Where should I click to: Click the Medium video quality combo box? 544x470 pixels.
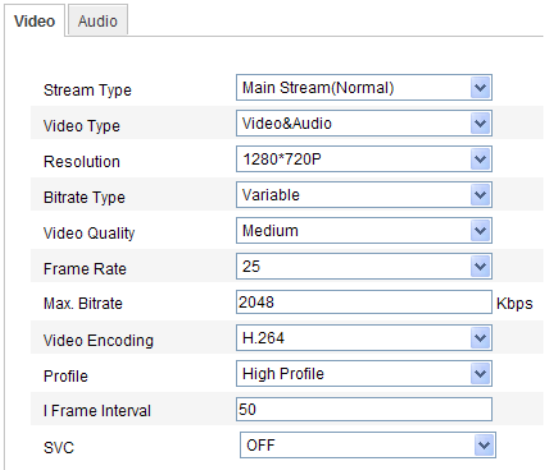[x=364, y=230]
